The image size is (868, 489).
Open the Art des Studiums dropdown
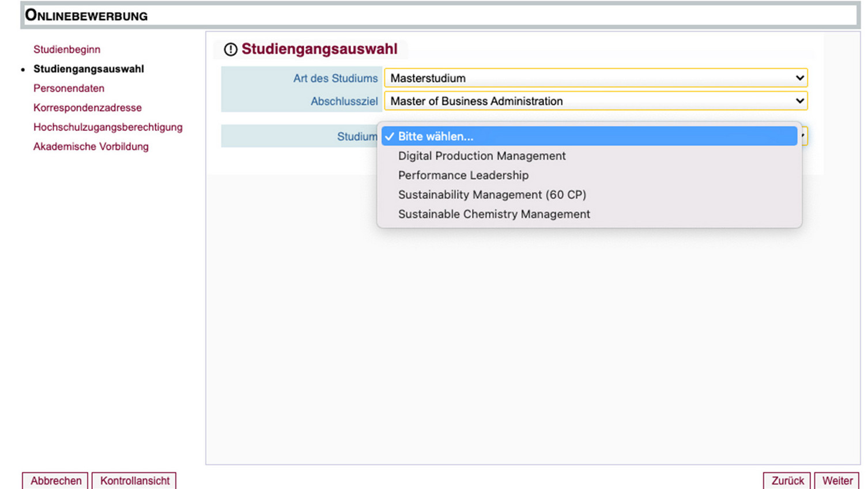(x=595, y=78)
